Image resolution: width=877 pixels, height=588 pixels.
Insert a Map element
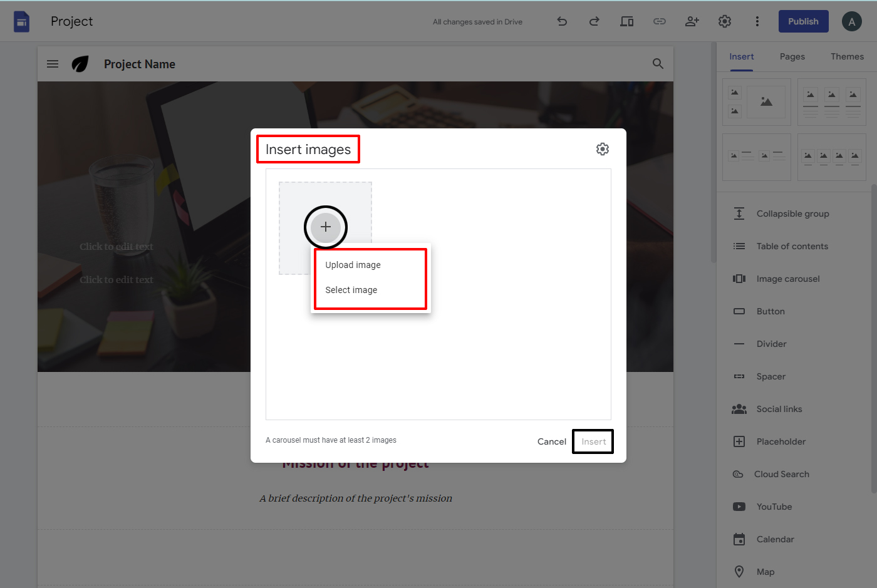click(765, 571)
